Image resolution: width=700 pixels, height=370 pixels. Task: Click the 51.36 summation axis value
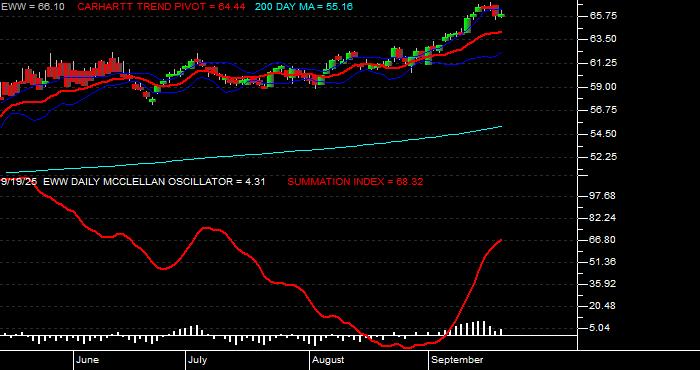coord(603,262)
